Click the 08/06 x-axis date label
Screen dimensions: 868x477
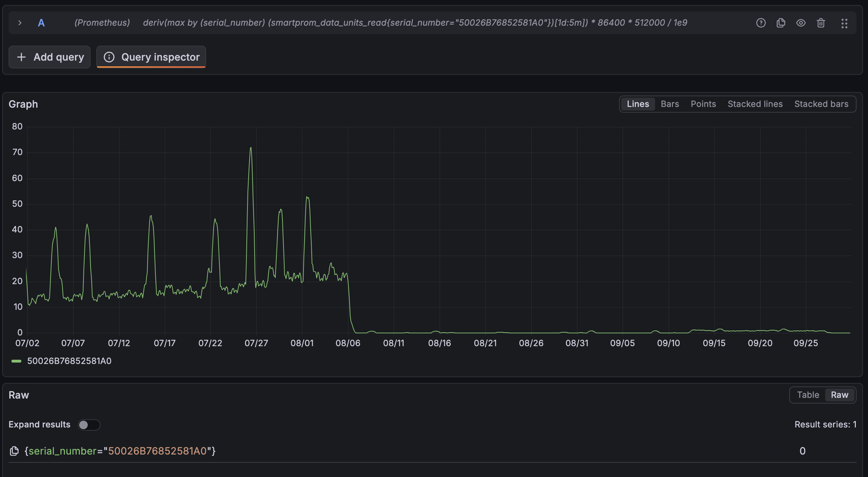click(x=348, y=343)
